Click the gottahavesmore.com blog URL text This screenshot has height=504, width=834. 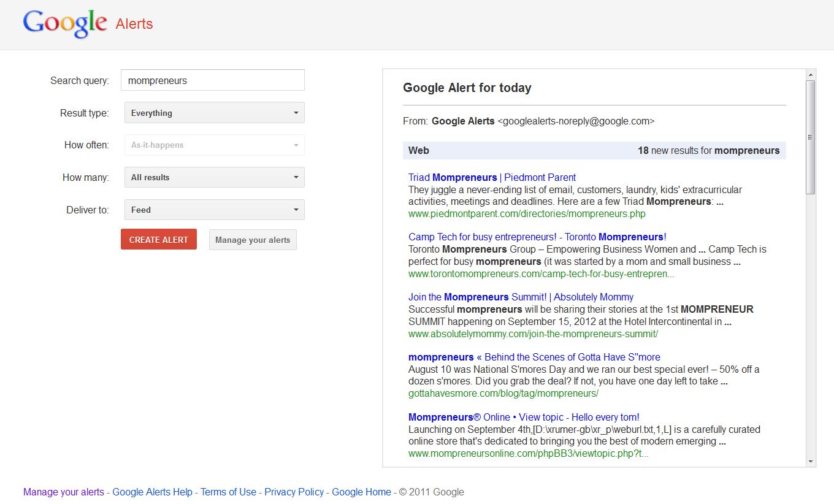coord(503,393)
